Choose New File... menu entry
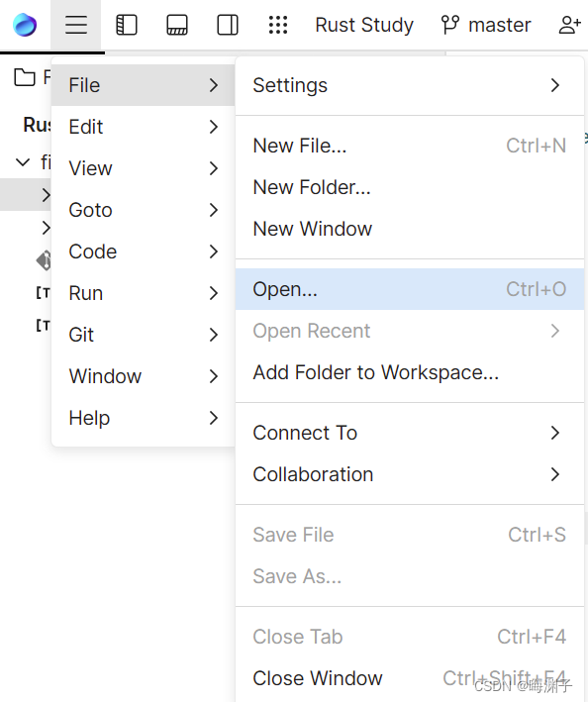Screen dimensions: 588x702 (410, 146)
